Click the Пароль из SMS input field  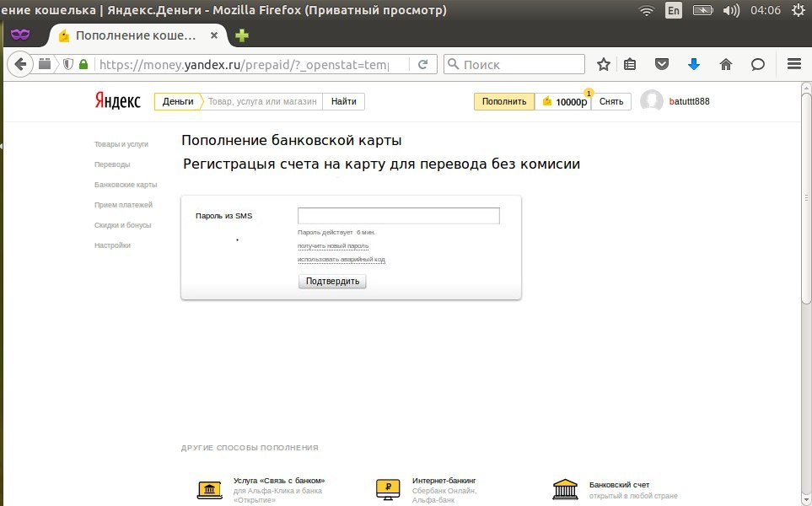click(398, 216)
